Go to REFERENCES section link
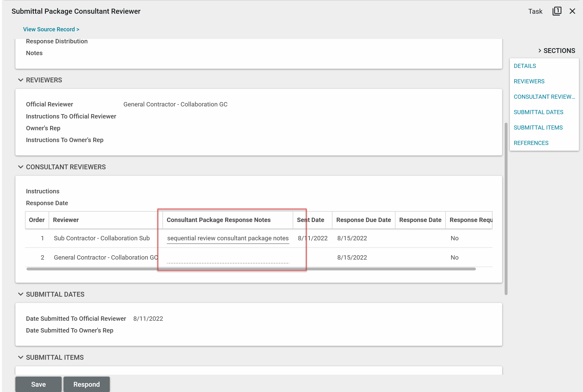The width and height of the screenshot is (583, 392). click(531, 143)
